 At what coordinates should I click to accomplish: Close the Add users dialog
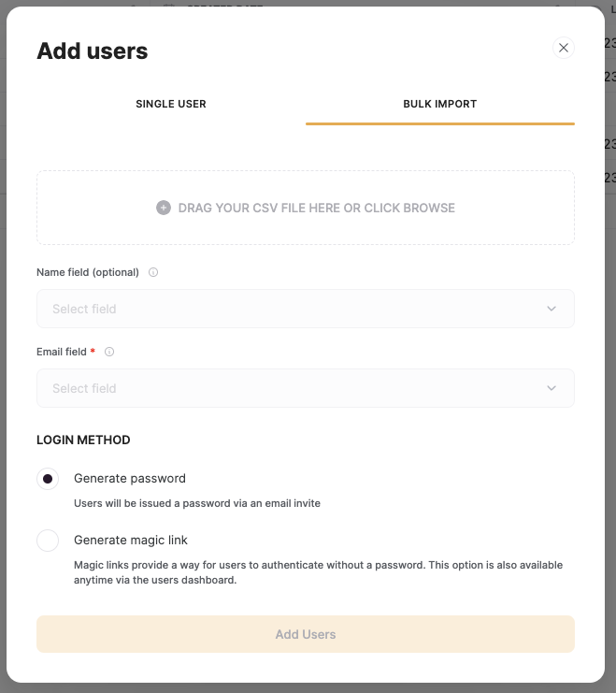coord(563,48)
